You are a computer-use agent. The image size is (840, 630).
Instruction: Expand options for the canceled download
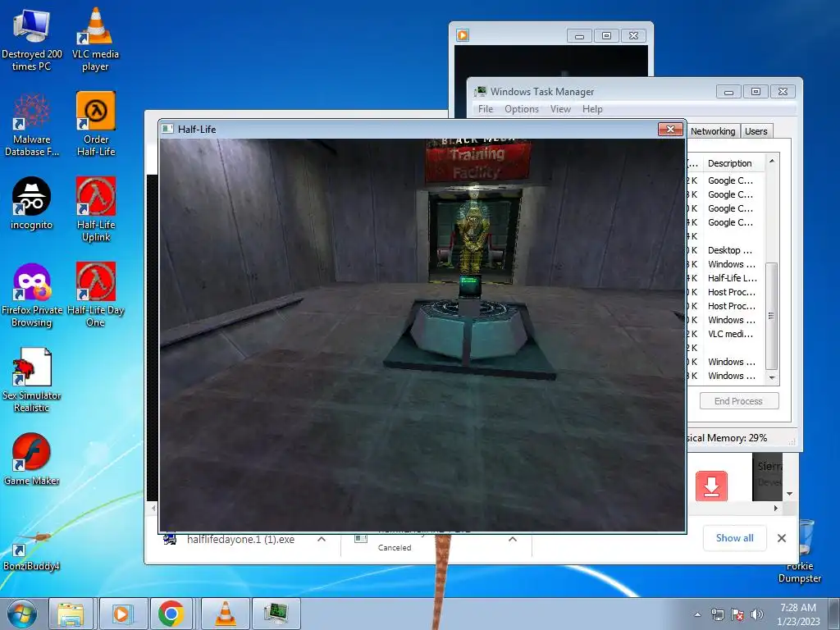point(513,539)
